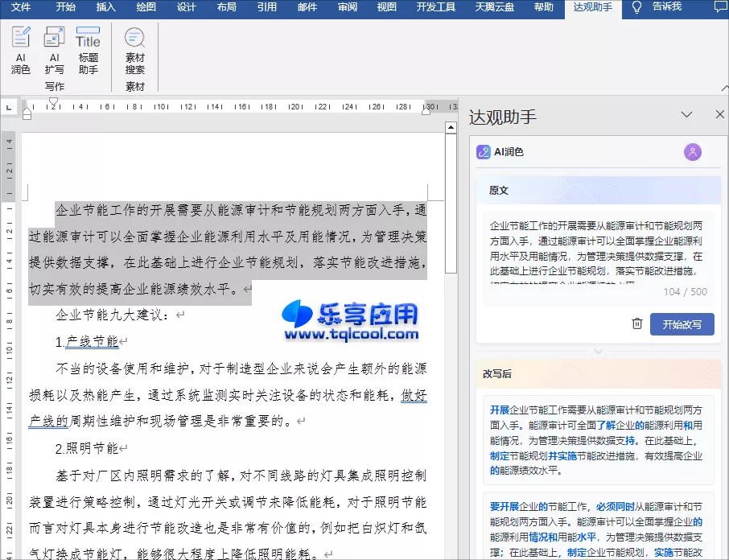Select the AI润色 tool in the ribbon

(20, 50)
